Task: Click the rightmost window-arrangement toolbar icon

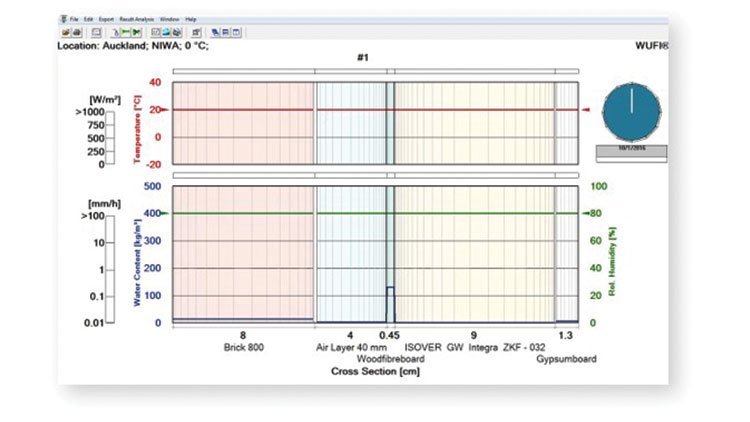Action: [x=236, y=32]
